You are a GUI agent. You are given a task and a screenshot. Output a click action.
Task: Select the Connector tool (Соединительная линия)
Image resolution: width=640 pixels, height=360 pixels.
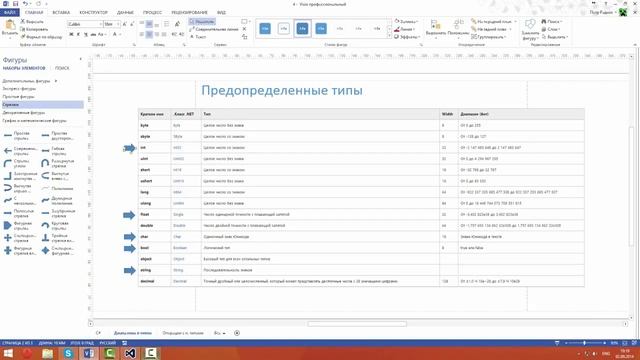tap(214, 29)
